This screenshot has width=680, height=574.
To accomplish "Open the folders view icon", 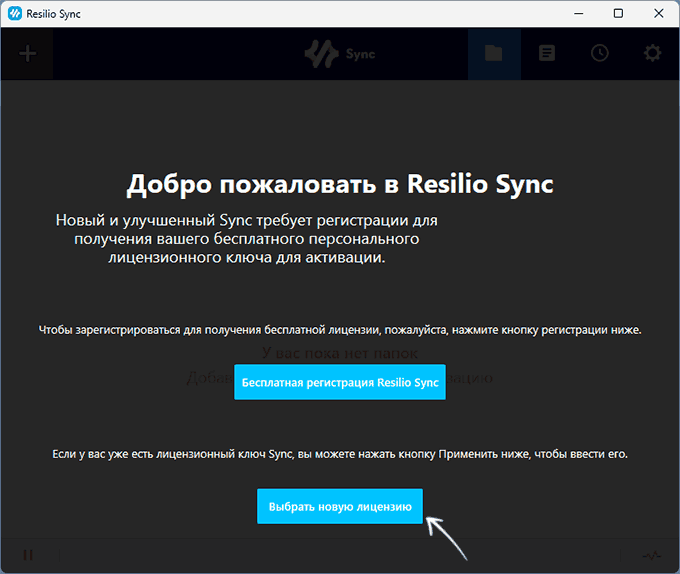I will coord(494,54).
